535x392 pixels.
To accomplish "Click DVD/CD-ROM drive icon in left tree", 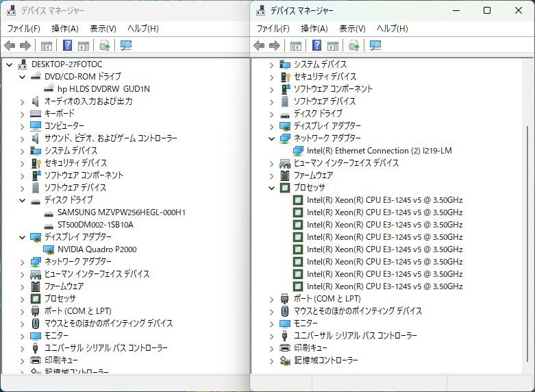I will [x=36, y=77].
